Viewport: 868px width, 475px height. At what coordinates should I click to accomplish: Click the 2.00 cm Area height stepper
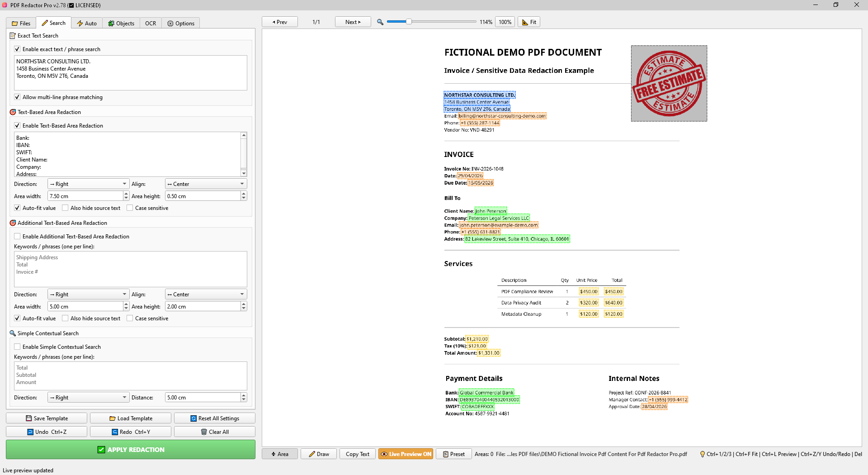click(244, 307)
